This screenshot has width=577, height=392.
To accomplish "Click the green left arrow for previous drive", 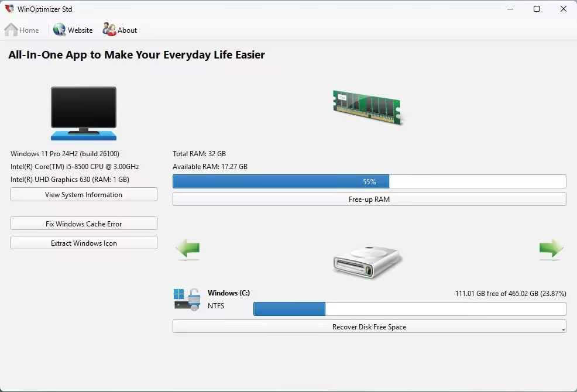I will pyautogui.click(x=188, y=250).
